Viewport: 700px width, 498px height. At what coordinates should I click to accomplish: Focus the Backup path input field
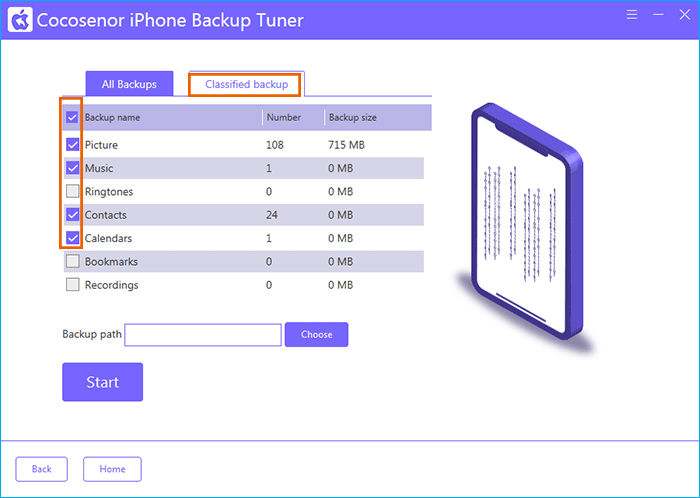pos(203,335)
